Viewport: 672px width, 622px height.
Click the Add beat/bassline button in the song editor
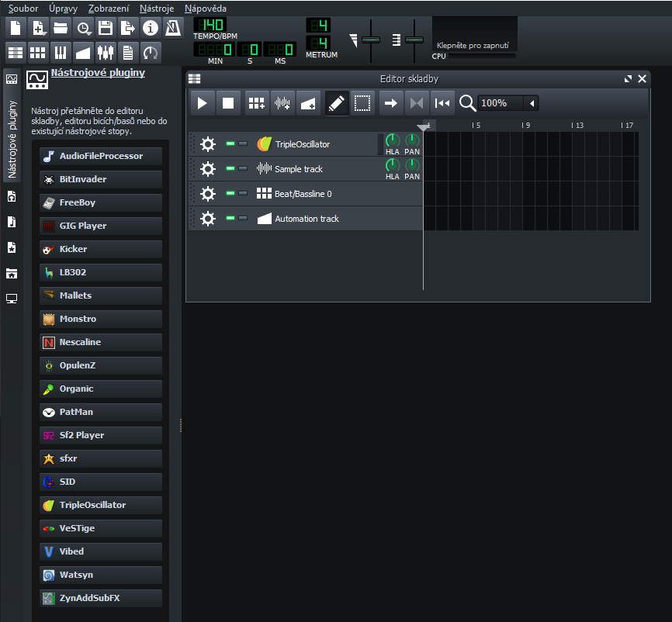[256, 103]
